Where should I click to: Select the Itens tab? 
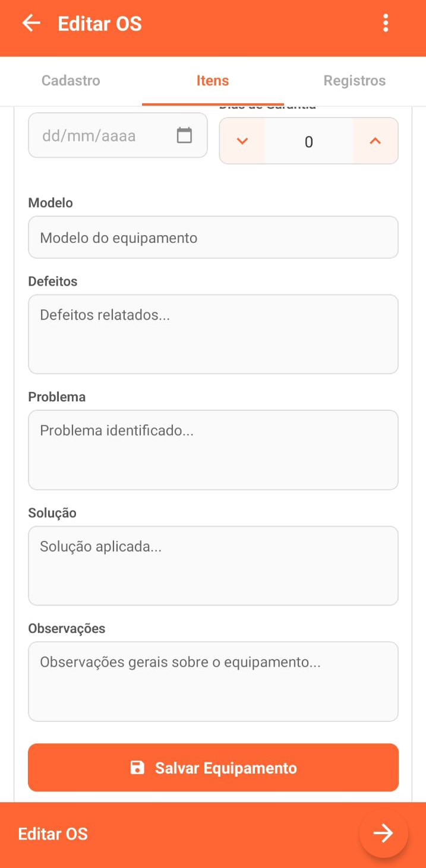tap(213, 81)
